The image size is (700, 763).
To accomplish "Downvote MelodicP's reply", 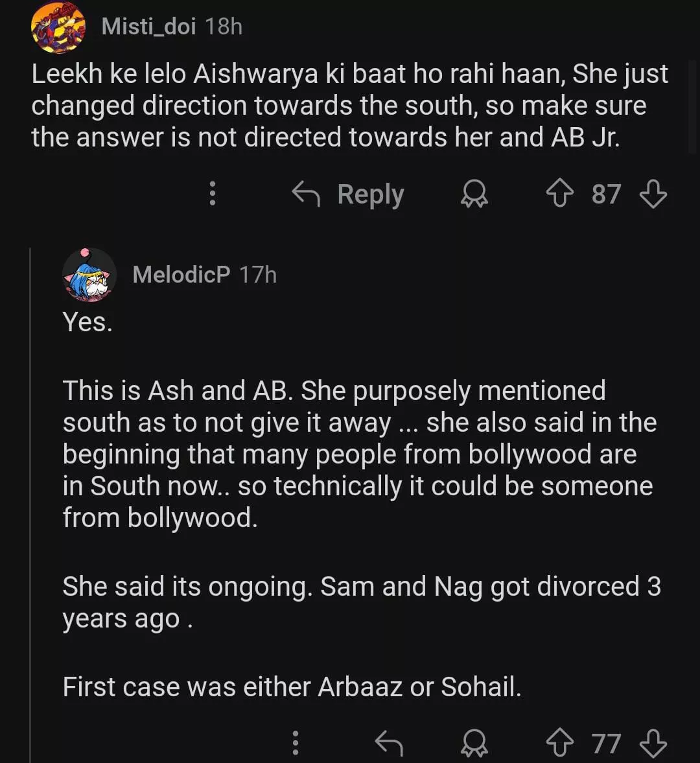I will pyautogui.click(x=653, y=743).
